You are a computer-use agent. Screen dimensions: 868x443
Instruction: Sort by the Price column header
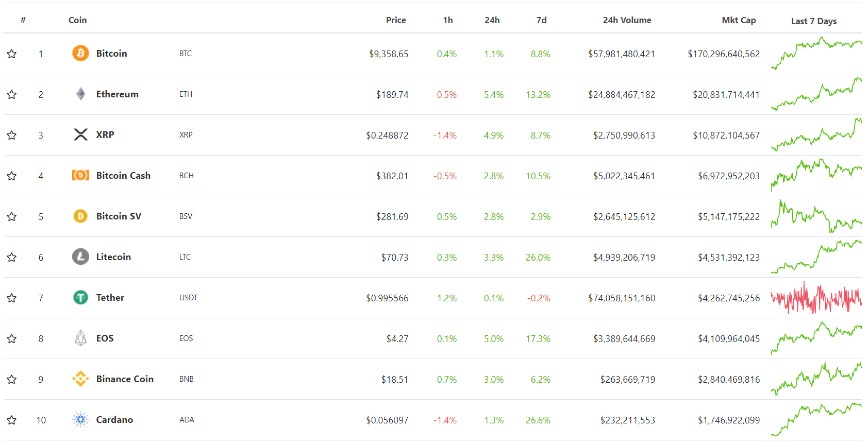coord(396,20)
